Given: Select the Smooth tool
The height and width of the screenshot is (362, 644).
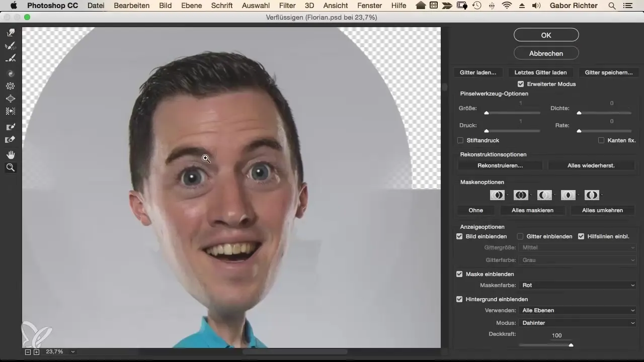Looking at the screenshot, I should pyautogui.click(x=11, y=58).
